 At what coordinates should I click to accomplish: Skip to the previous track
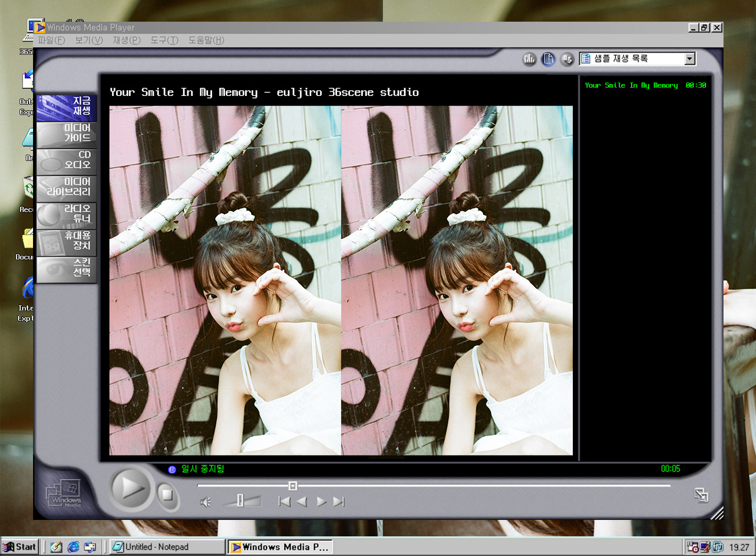284,502
